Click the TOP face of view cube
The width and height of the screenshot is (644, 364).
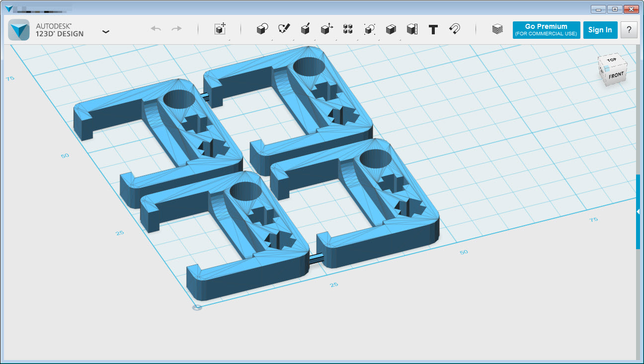click(611, 60)
